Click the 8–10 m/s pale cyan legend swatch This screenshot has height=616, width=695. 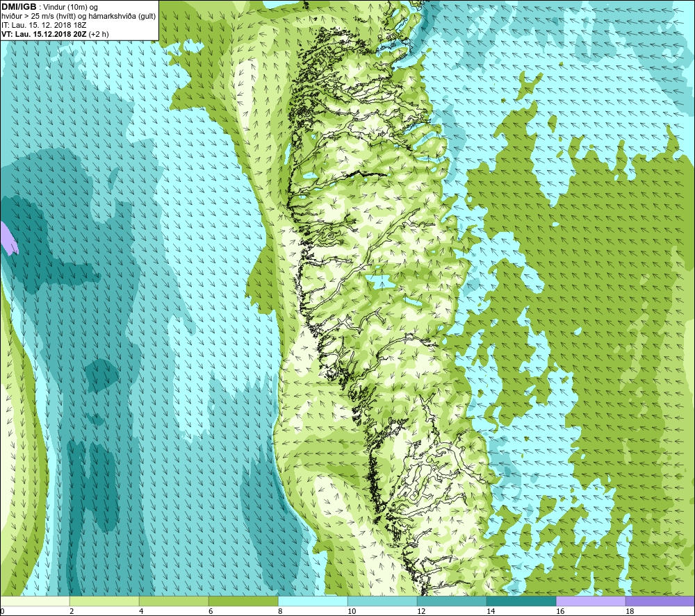pos(313,601)
